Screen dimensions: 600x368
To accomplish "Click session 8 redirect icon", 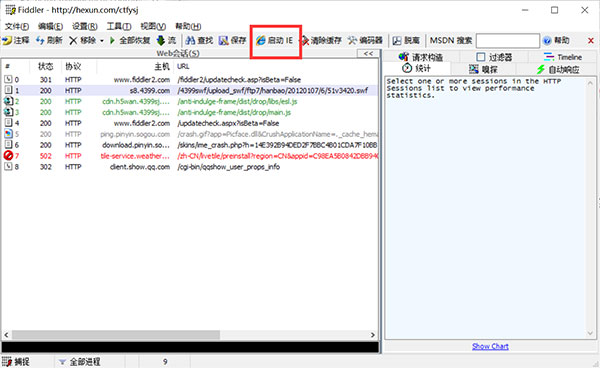I will tap(8, 166).
